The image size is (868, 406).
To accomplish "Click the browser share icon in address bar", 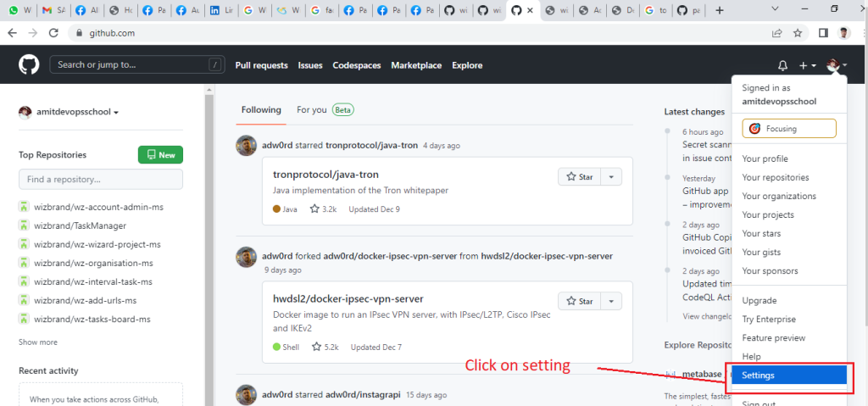I will [x=776, y=33].
